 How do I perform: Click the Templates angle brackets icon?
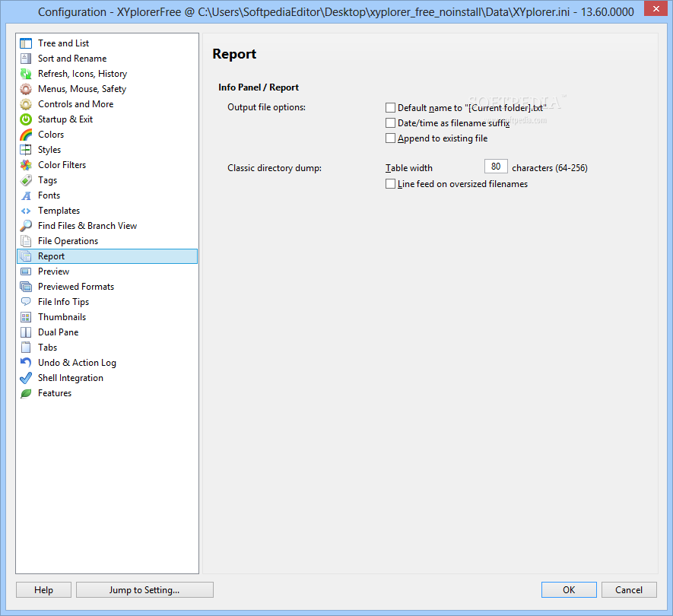[26, 211]
